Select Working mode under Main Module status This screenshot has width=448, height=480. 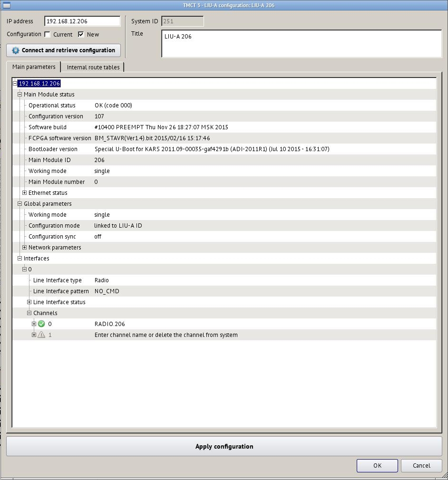pos(224,171)
